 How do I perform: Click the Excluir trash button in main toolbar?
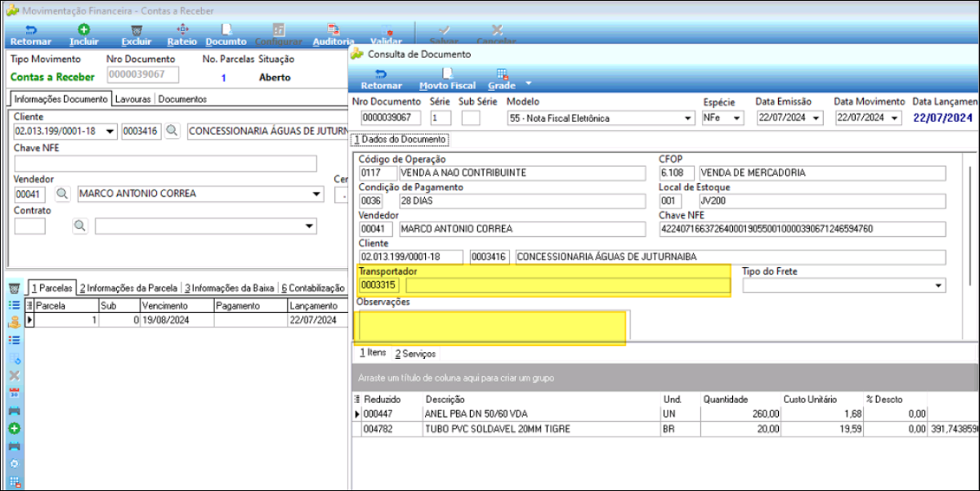pyautogui.click(x=136, y=35)
